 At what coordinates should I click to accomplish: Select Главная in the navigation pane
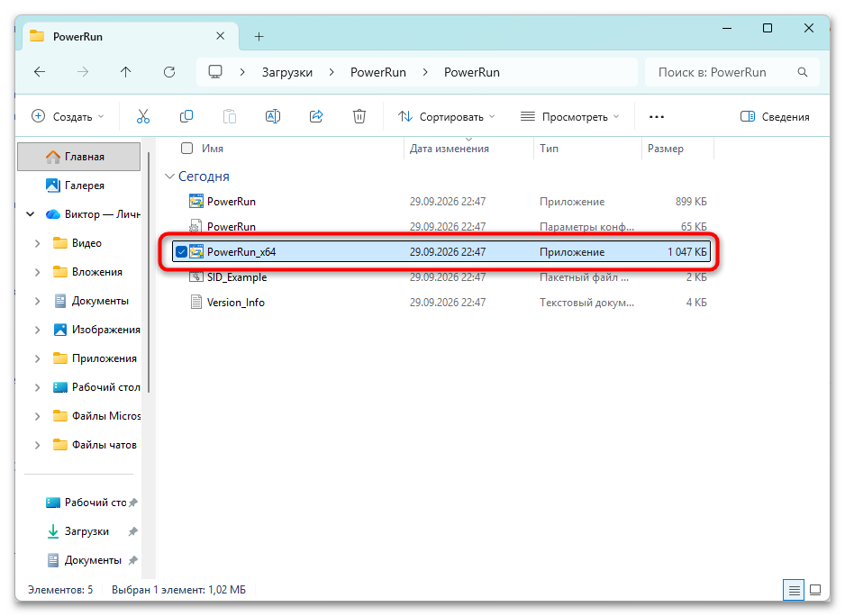[x=79, y=157]
